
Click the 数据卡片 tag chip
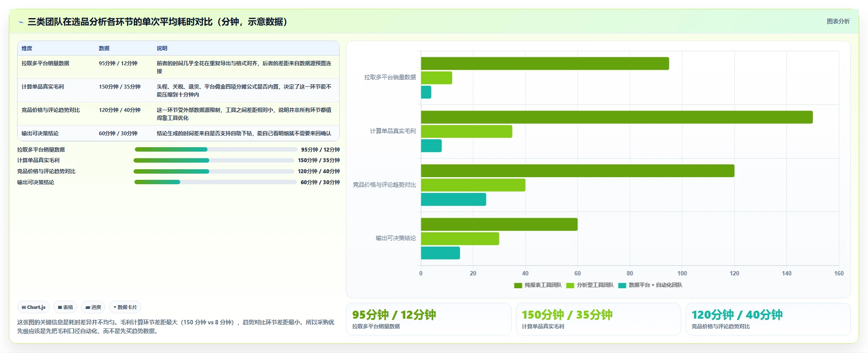coord(125,307)
